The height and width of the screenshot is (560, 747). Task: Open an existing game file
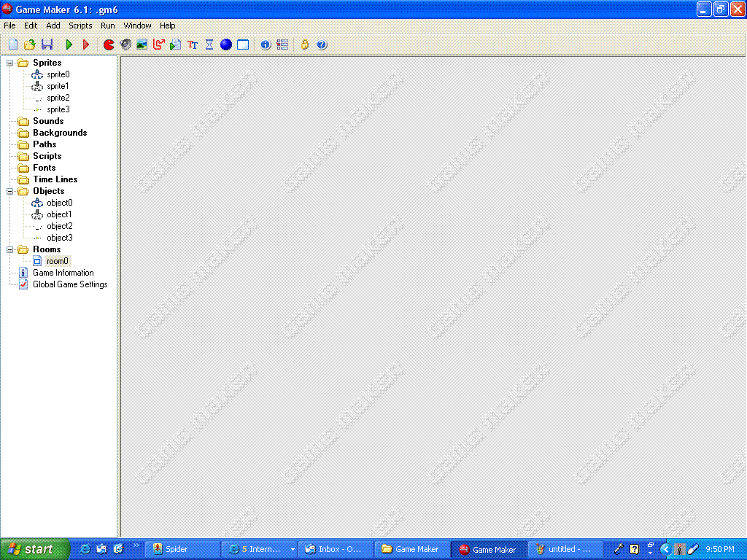pyautogui.click(x=29, y=44)
